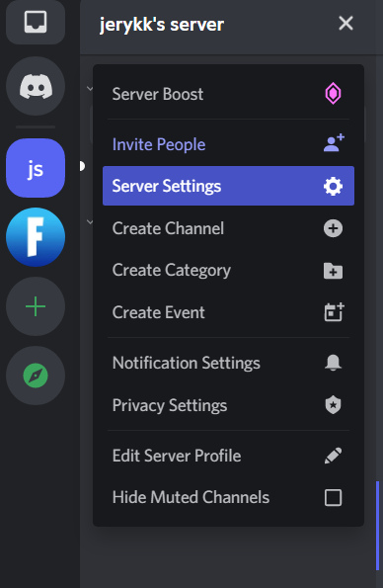The image size is (383, 588).
Task: Toggle Hide Muted Channels checkbox
Action: [x=334, y=498]
